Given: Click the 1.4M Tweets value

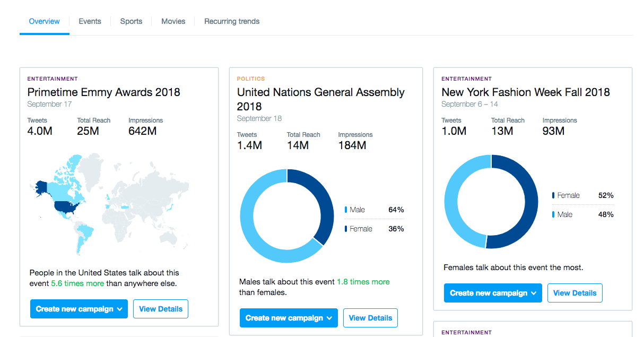Looking at the screenshot, I should click(x=249, y=145).
